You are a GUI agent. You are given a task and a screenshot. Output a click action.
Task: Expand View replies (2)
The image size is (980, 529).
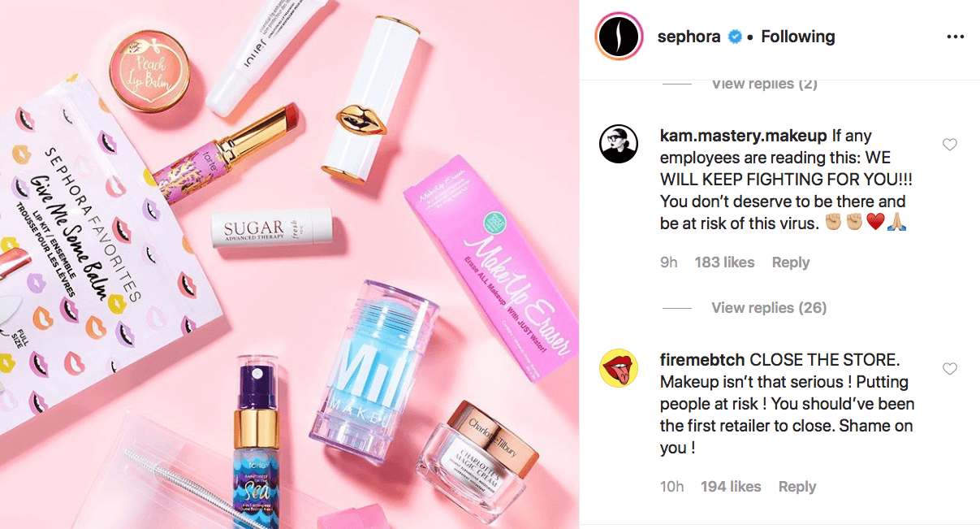pos(764,84)
